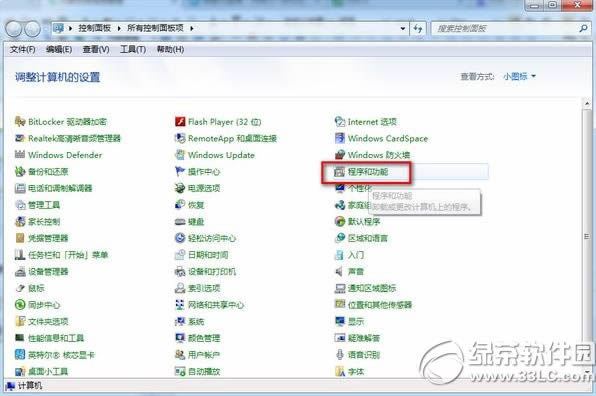This screenshot has width=596, height=396.
Task: Open the 文件(F) menu
Action: [22, 49]
